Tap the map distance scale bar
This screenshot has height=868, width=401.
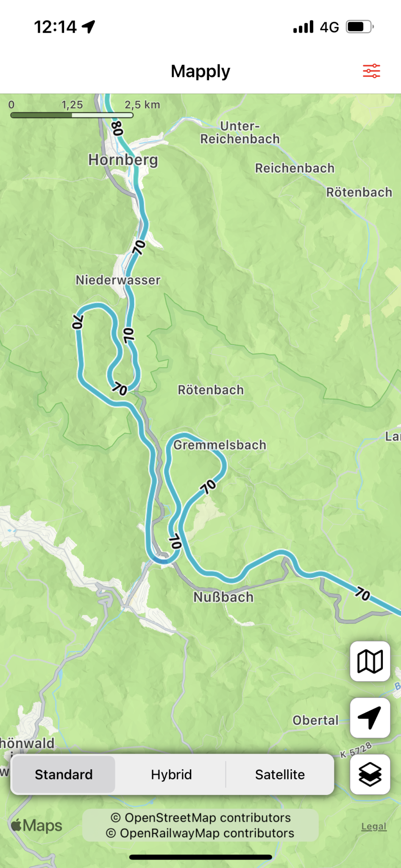(x=72, y=115)
